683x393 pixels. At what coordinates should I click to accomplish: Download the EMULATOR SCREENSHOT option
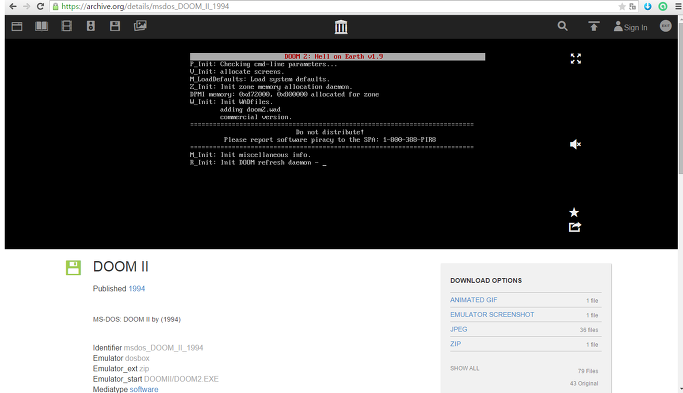point(492,315)
